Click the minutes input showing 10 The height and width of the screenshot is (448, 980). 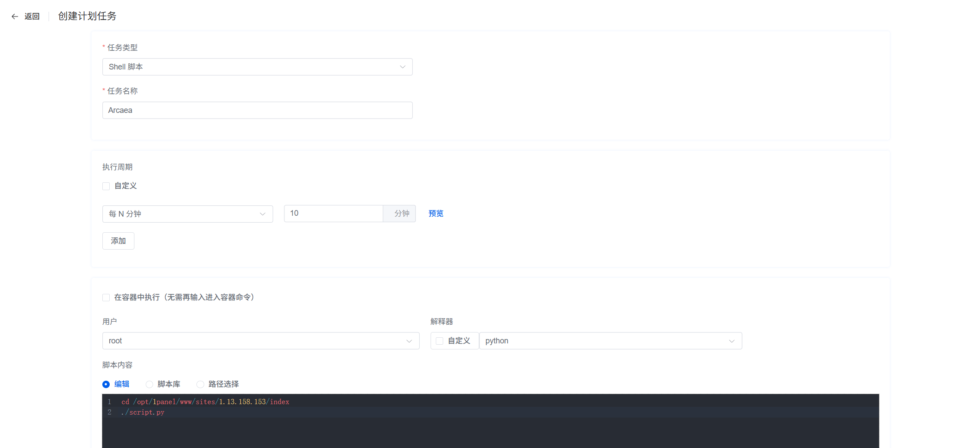click(333, 214)
